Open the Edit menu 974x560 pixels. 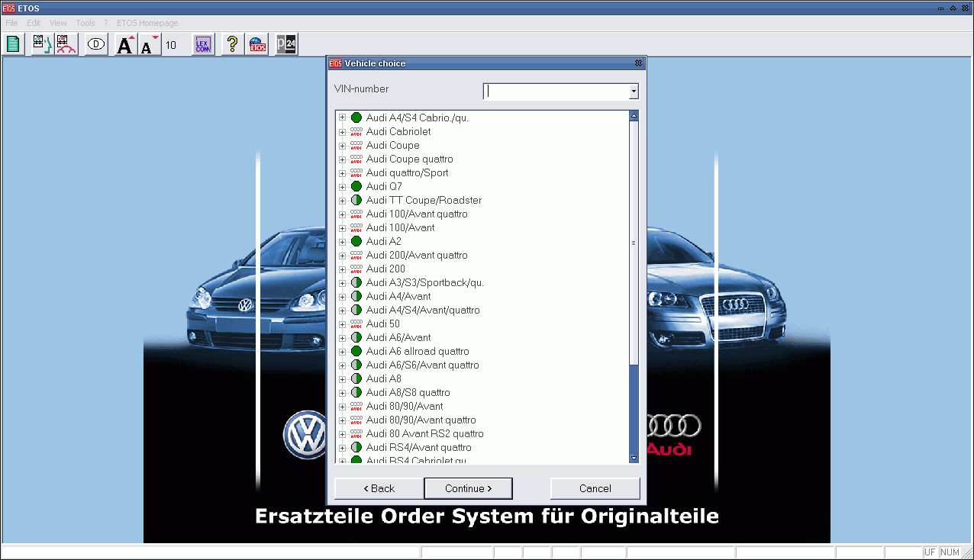34,23
